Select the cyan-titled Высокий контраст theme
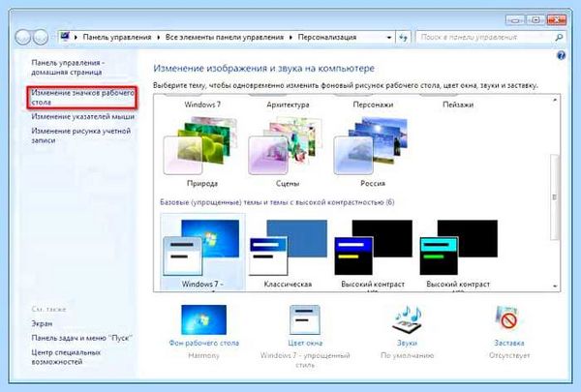This screenshot has height=392, width=581. coord(459,248)
